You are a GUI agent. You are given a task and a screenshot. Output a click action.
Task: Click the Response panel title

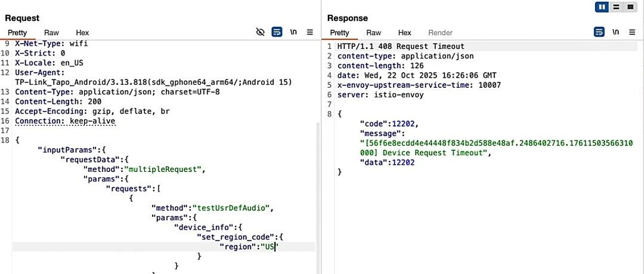pyautogui.click(x=348, y=18)
